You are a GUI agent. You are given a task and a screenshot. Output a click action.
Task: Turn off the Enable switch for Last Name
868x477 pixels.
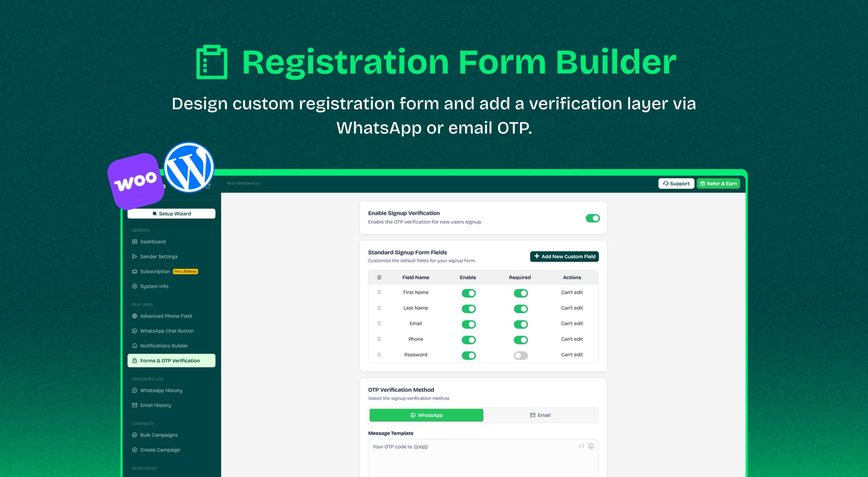click(468, 308)
